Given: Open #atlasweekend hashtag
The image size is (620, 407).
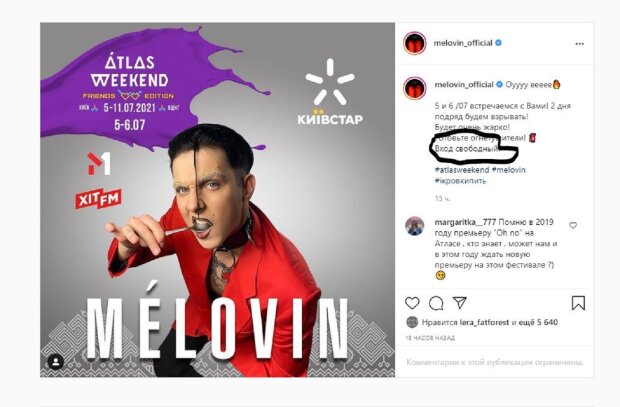Looking at the screenshot, I should tap(461, 170).
